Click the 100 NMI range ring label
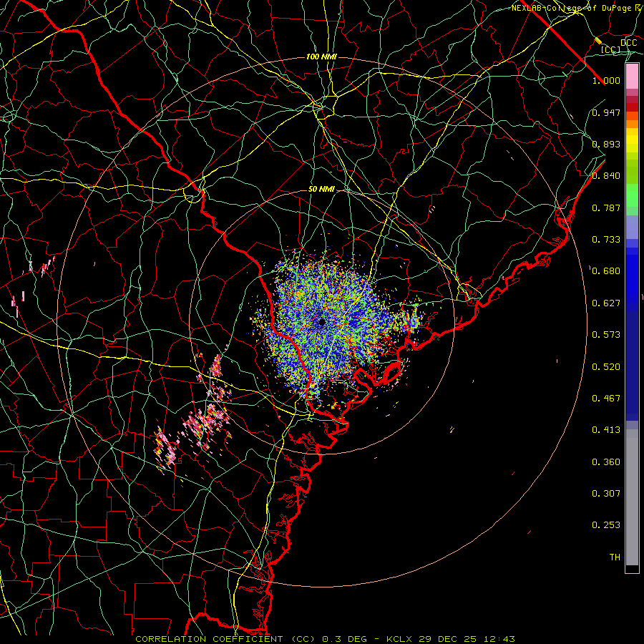The width and height of the screenshot is (644, 644). [x=321, y=57]
